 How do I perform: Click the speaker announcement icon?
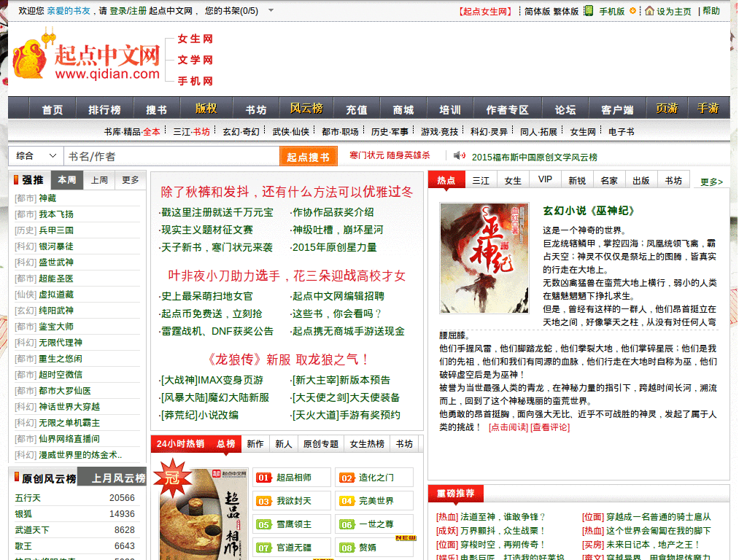coord(460,156)
